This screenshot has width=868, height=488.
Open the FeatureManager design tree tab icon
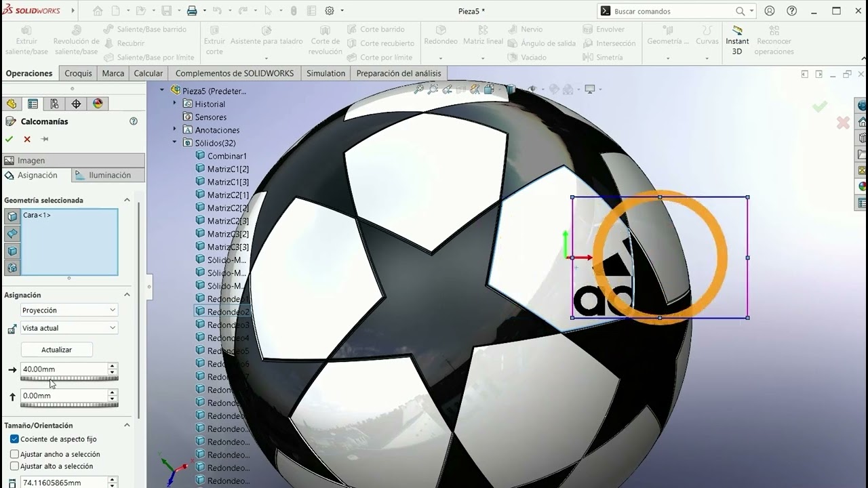11,104
